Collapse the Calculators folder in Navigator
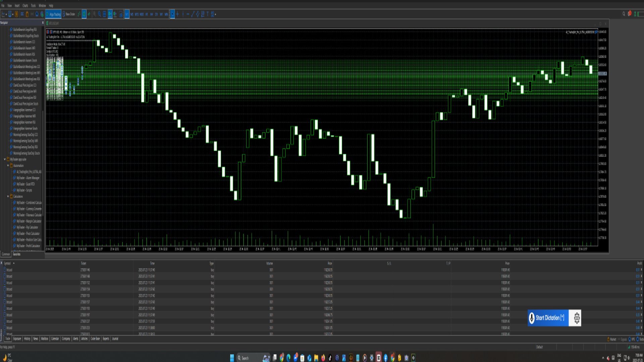Viewport: 644px width, 362px height. tap(8, 196)
